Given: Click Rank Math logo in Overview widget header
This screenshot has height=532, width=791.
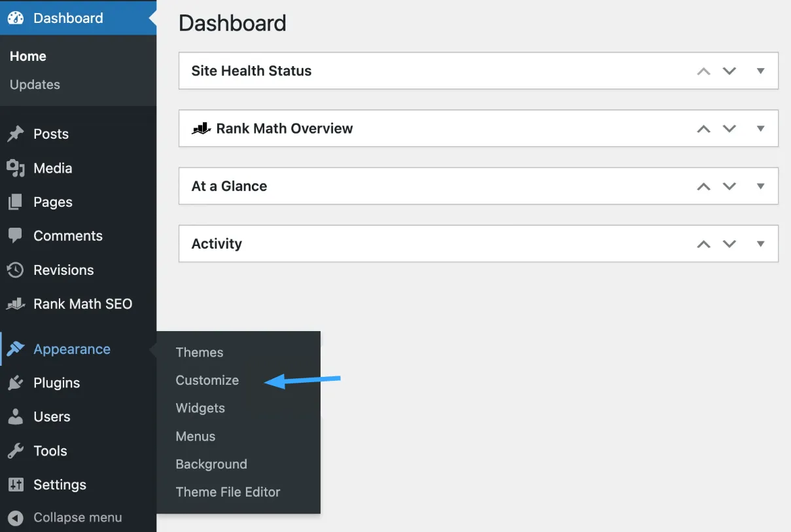Looking at the screenshot, I should 200,128.
